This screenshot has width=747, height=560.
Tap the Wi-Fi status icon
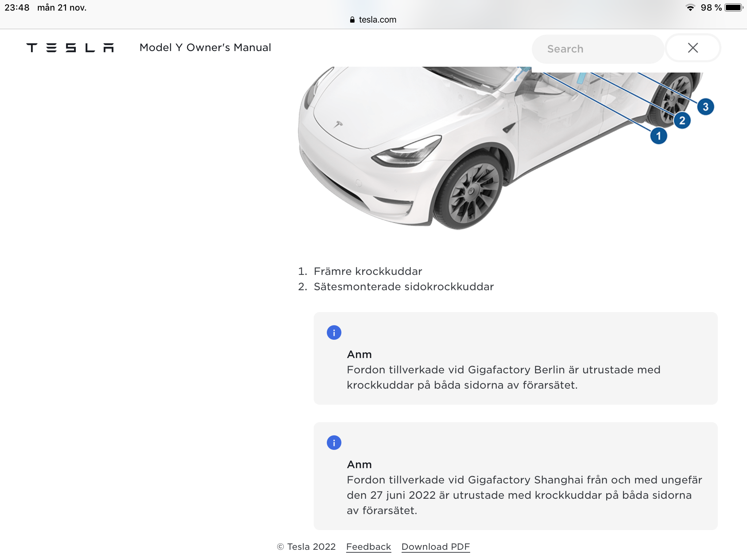(x=690, y=8)
